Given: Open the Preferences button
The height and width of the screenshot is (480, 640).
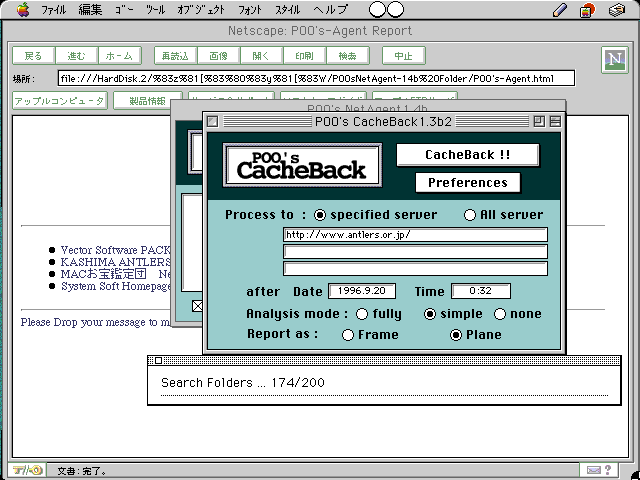Looking at the screenshot, I should (x=467, y=183).
